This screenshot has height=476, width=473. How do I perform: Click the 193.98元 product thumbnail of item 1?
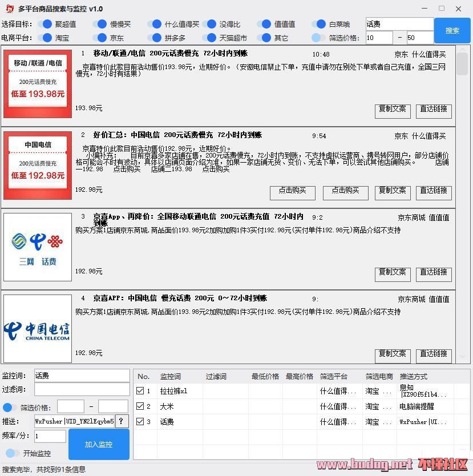(x=38, y=83)
